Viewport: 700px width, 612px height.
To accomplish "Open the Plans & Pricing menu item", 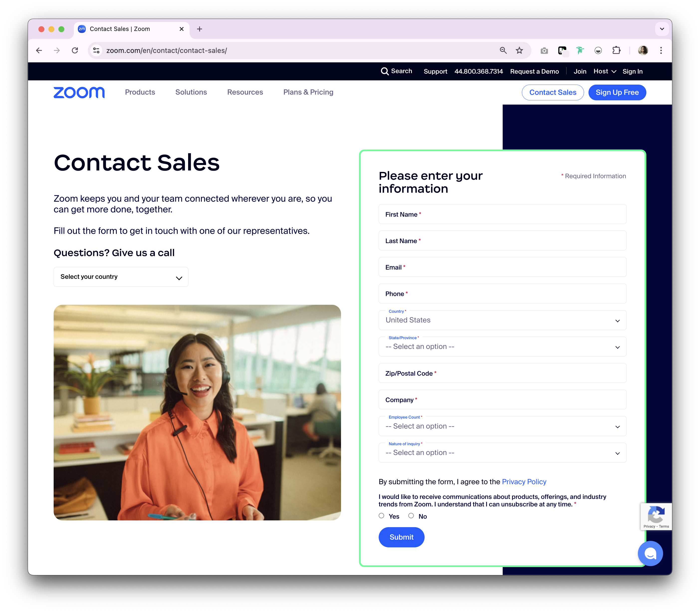I will point(308,92).
